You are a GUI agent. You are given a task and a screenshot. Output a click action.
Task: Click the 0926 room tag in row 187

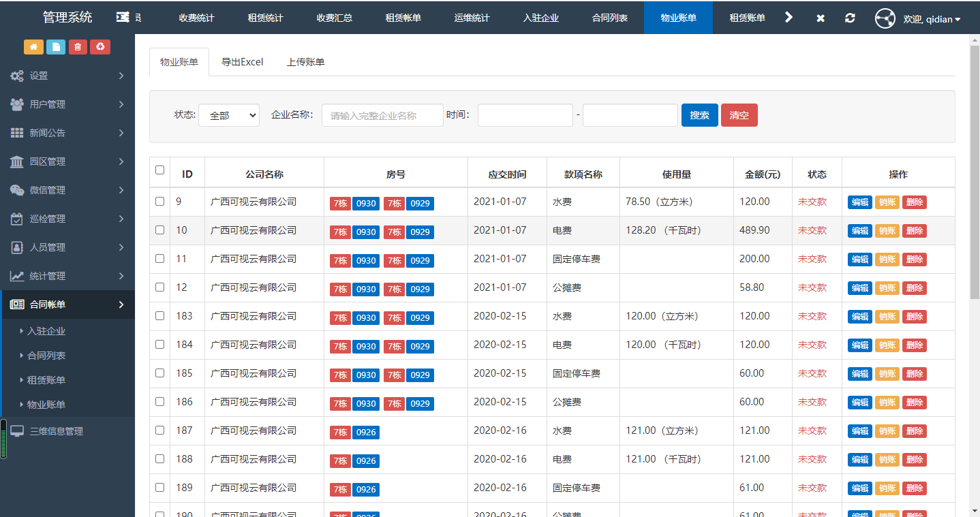click(366, 433)
